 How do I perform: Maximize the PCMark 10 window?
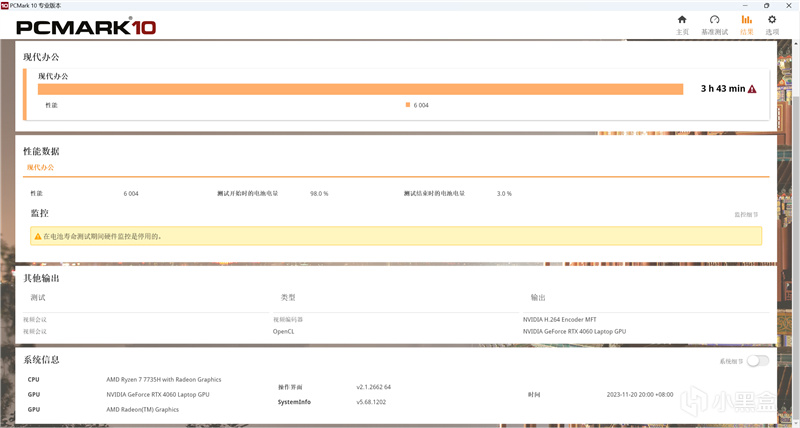pyautogui.click(x=766, y=5)
